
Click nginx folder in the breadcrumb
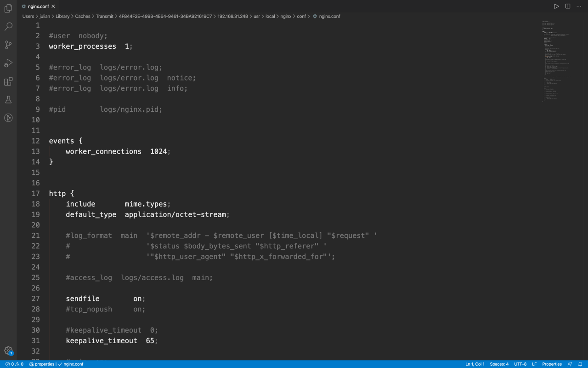[x=286, y=16]
